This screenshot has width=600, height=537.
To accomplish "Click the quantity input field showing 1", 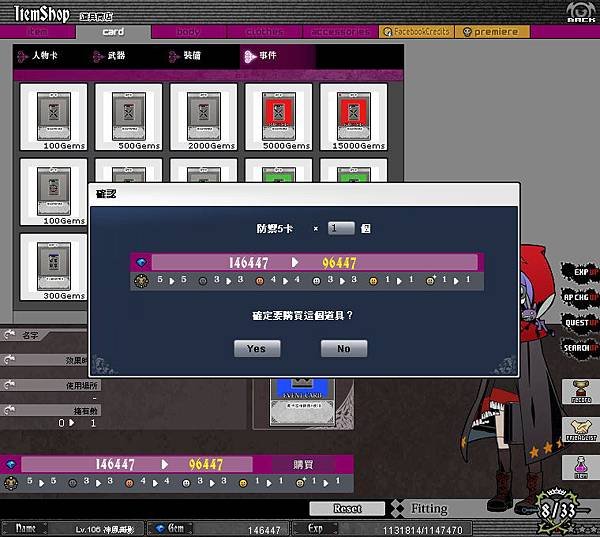I will (x=341, y=229).
